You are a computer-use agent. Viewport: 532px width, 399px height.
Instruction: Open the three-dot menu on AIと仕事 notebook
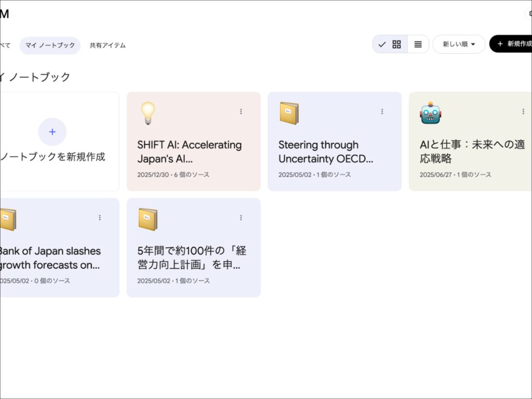coord(523,111)
